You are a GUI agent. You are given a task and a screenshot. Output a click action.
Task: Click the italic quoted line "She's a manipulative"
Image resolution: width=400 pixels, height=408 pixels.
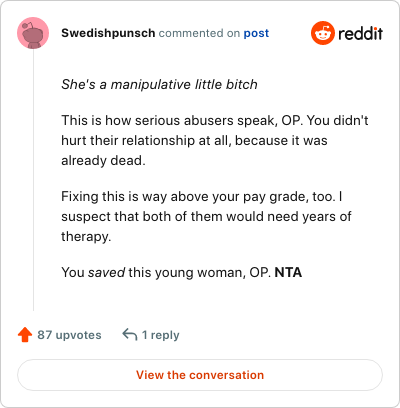point(159,84)
